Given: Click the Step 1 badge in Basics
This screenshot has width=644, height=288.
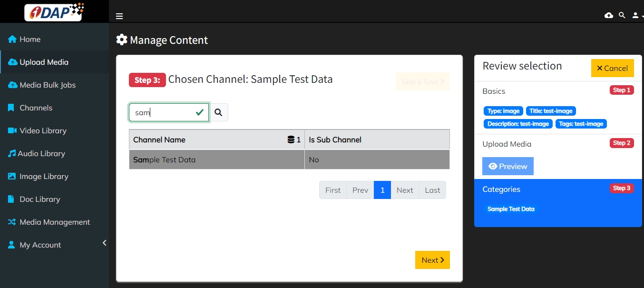Looking at the screenshot, I should tap(622, 90).
